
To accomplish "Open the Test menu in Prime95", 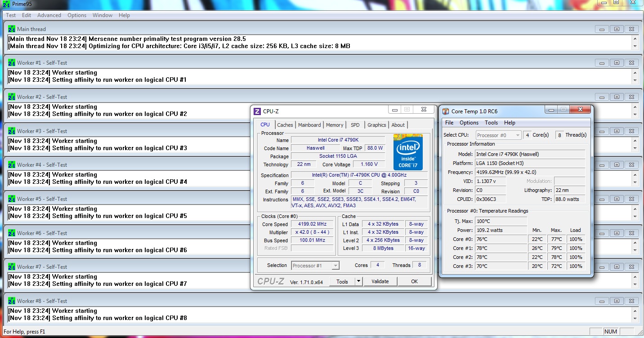I will (x=11, y=15).
